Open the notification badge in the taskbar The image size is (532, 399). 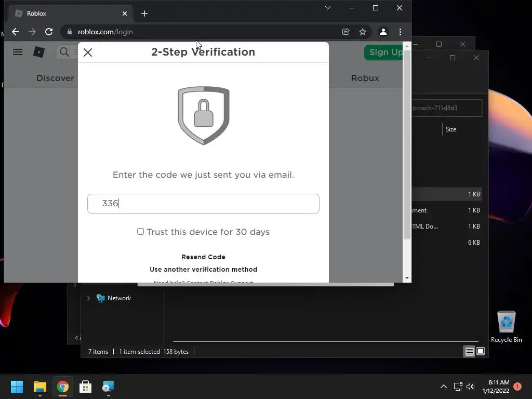(517, 387)
